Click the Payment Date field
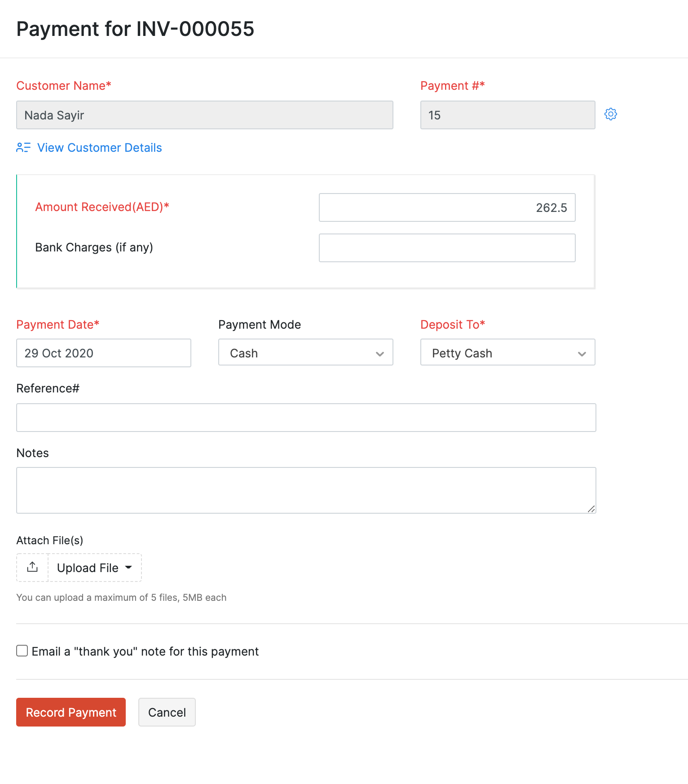The height and width of the screenshot is (784, 688). (x=104, y=353)
